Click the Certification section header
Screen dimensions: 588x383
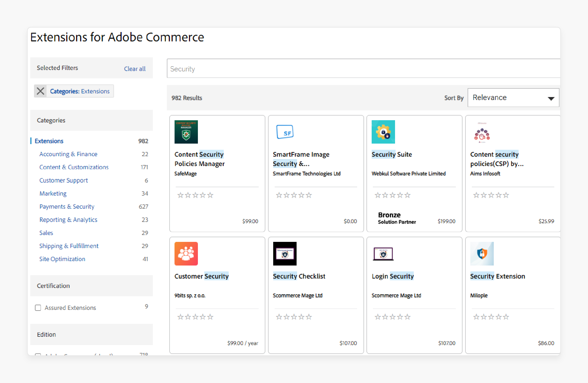point(91,286)
